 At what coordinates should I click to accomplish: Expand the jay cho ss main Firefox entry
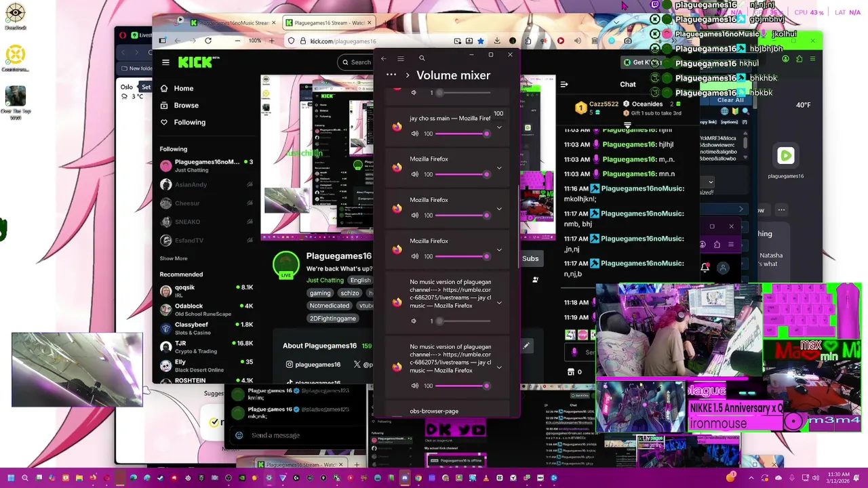click(499, 127)
